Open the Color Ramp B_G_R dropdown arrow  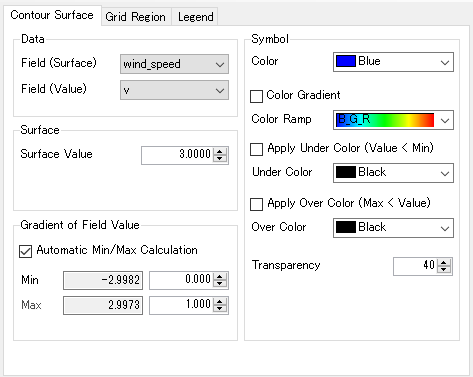[445, 120]
